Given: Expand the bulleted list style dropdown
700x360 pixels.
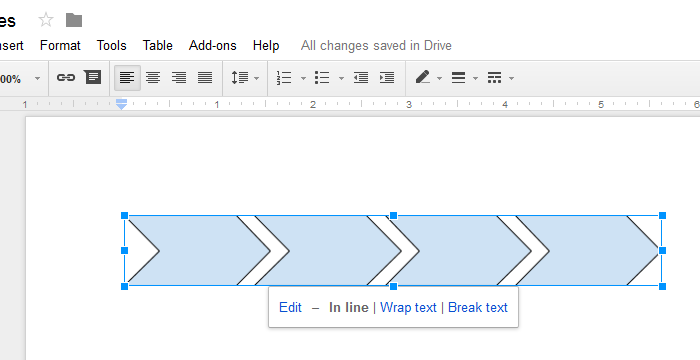Looking at the screenshot, I should [341, 79].
